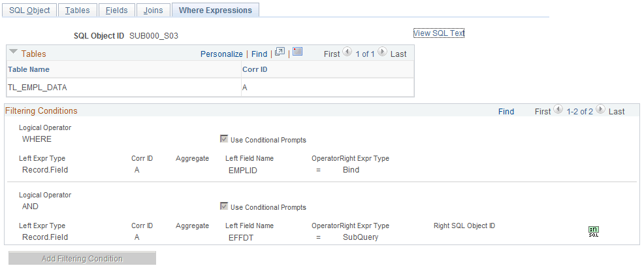Select the Joins tab
This screenshot has width=644, height=268.
[153, 10]
